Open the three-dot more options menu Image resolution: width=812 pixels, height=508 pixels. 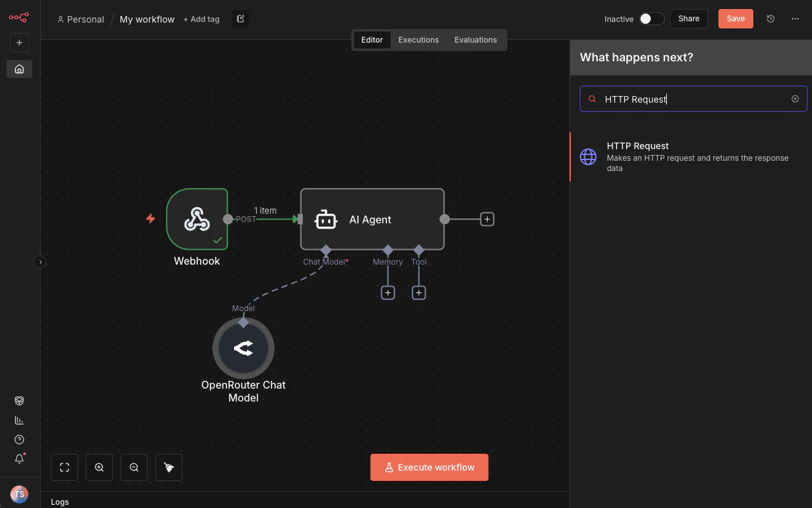(x=795, y=19)
